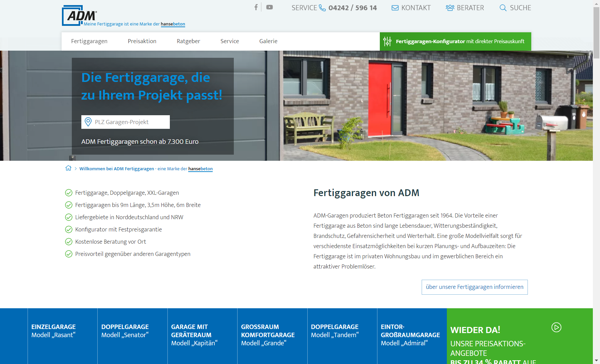
Task: Open the SUCHE search link
Action: pyautogui.click(x=515, y=8)
